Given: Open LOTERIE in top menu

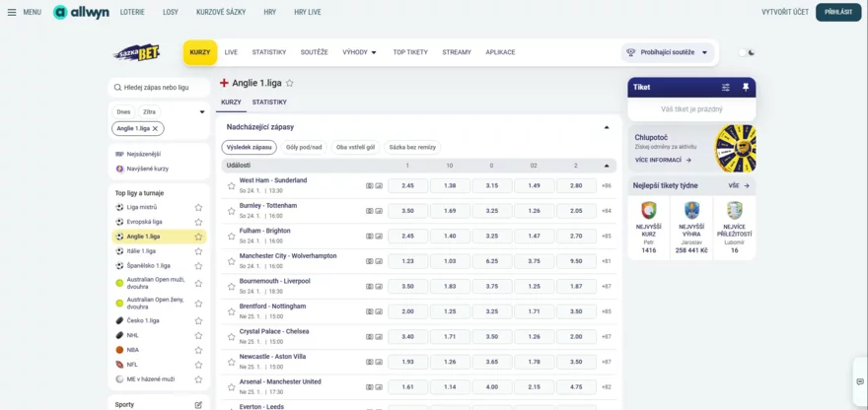Looking at the screenshot, I should pos(132,12).
